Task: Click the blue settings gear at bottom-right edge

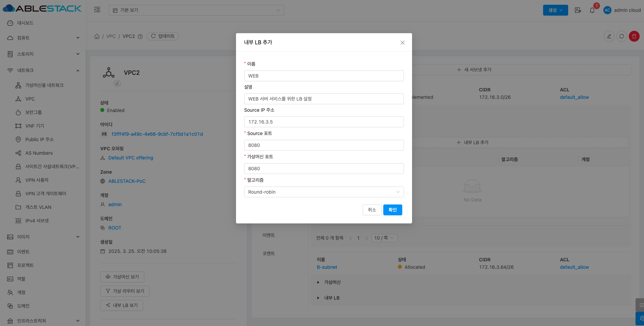Action: pos(641,319)
